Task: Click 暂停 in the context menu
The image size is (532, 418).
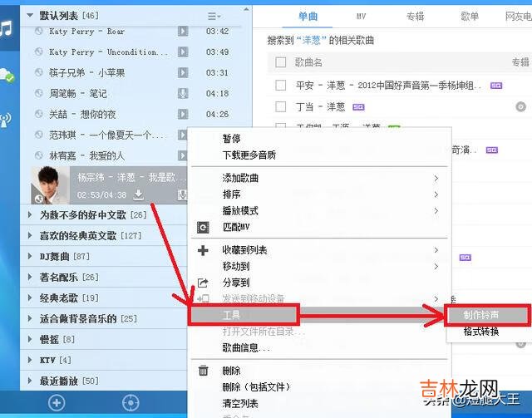Action: 232,138
